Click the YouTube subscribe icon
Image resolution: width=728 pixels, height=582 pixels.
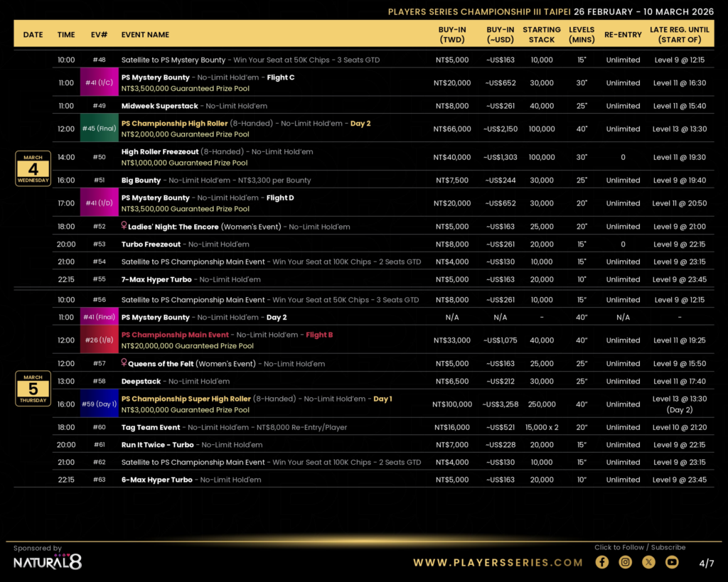point(672,562)
